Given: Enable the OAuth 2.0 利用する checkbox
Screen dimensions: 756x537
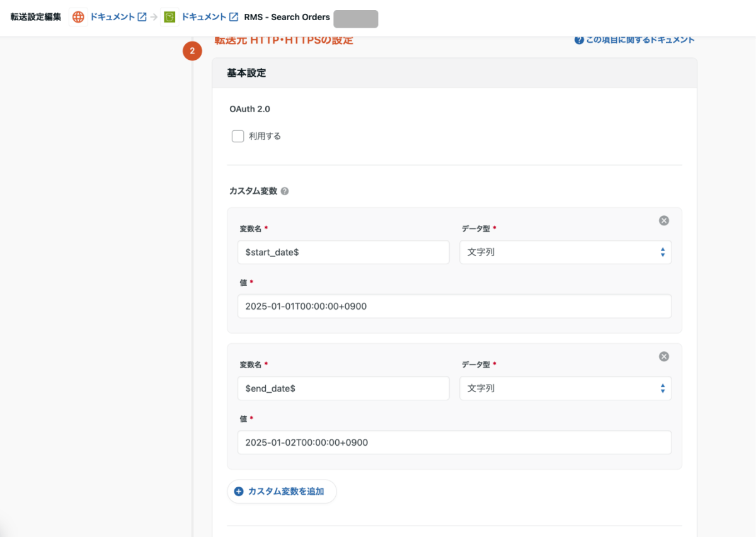Looking at the screenshot, I should click(x=238, y=135).
